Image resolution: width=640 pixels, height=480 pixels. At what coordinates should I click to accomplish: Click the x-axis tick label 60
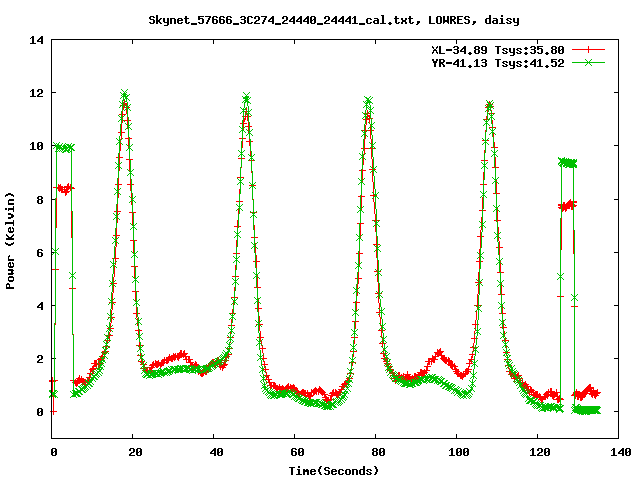pyautogui.click(x=297, y=452)
